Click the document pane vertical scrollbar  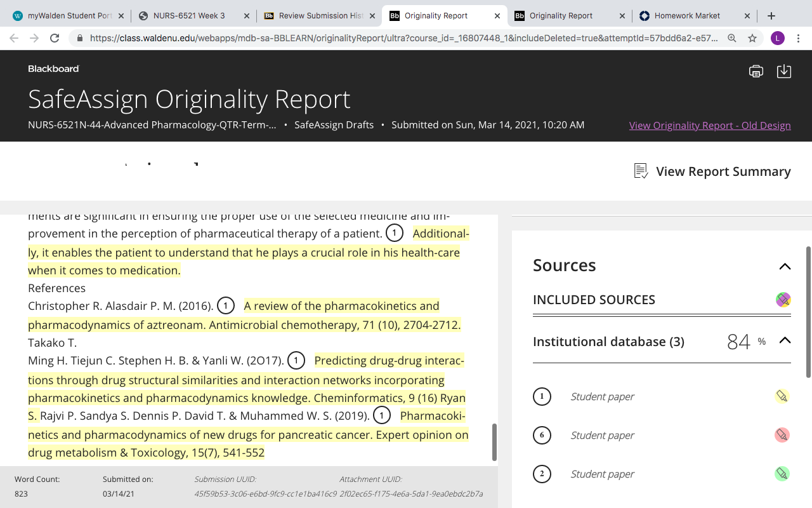[x=494, y=442]
